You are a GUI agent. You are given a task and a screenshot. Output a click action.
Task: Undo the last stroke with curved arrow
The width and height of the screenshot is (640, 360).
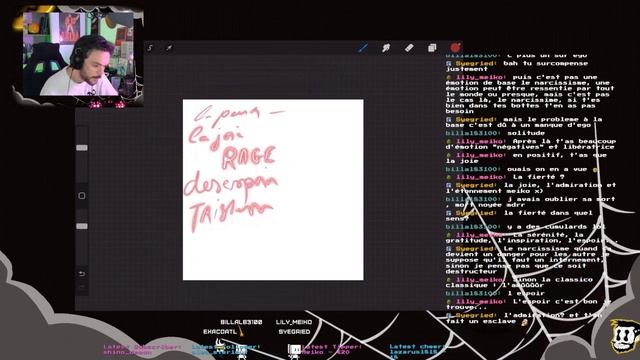82,273
